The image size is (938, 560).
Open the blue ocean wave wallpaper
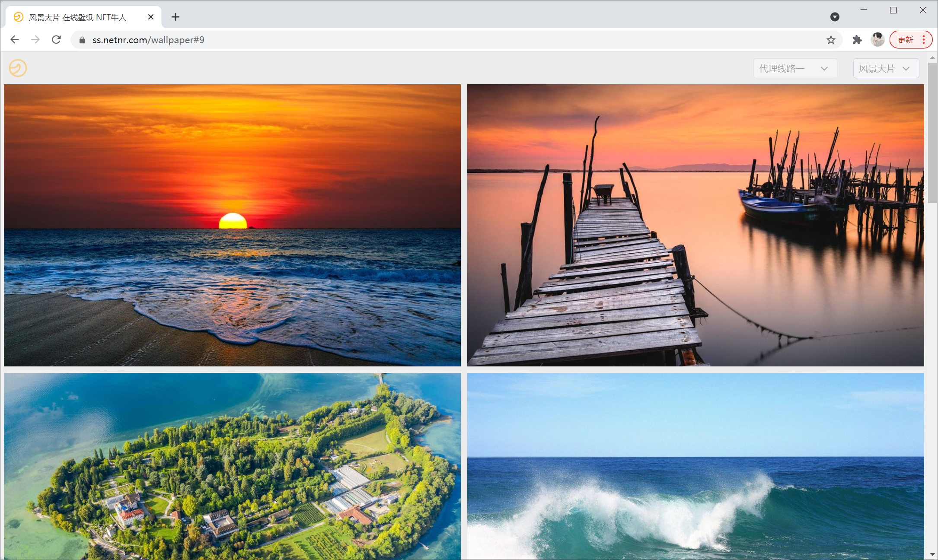pyautogui.click(x=696, y=466)
